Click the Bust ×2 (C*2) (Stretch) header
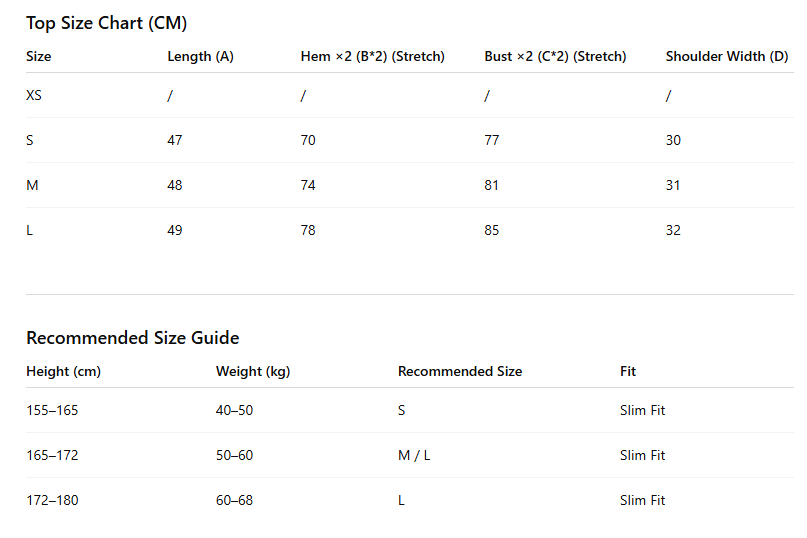 [x=555, y=56]
